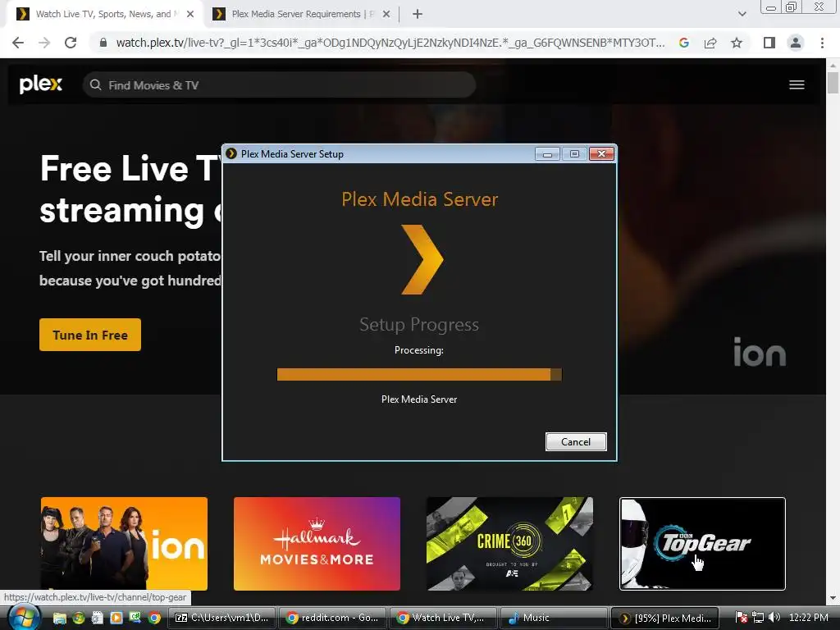Switch to Watch Live TV taskbar button
The image size is (840, 630).
pyautogui.click(x=442, y=618)
